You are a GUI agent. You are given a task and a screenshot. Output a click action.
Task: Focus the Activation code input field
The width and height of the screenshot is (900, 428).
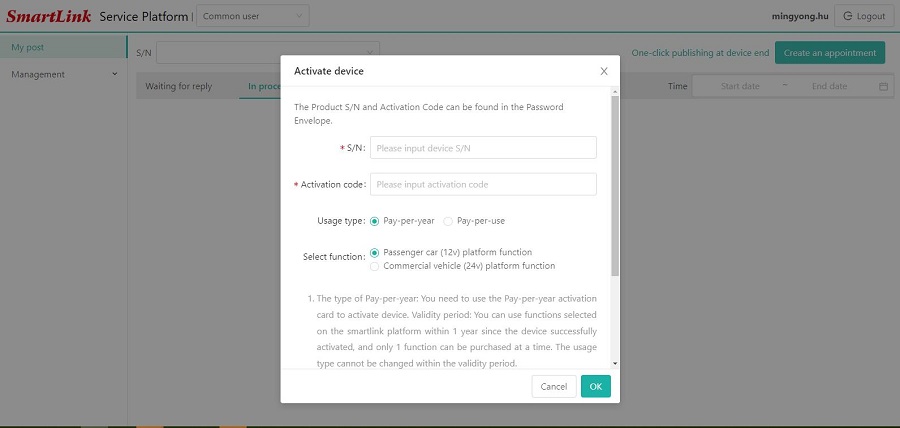(x=483, y=184)
